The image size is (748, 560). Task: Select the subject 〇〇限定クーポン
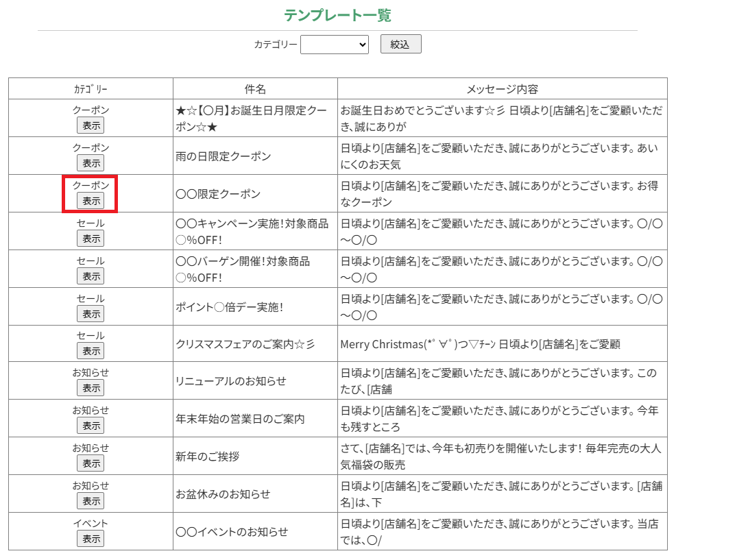click(218, 194)
